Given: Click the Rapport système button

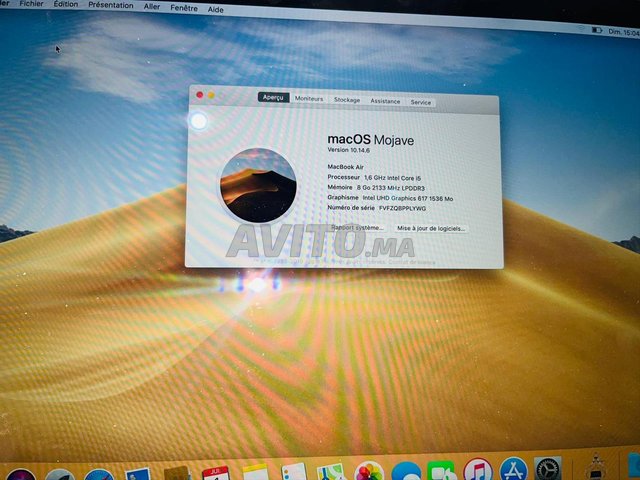Looking at the screenshot, I should pos(357,228).
